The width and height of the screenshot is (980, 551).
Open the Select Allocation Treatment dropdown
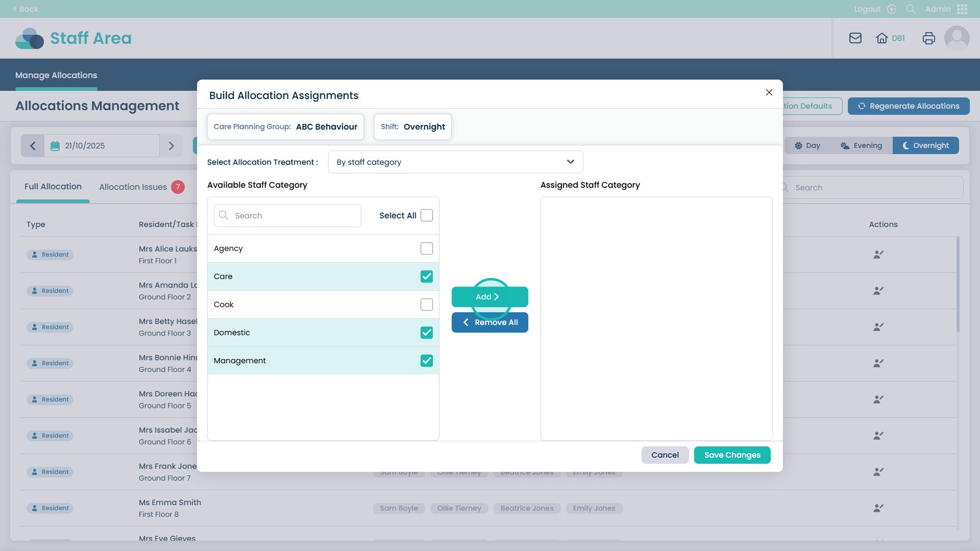[455, 162]
